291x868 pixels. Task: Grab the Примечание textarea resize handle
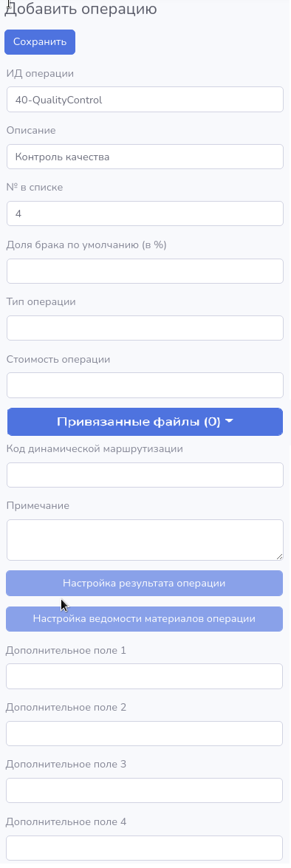click(x=279, y=556)
